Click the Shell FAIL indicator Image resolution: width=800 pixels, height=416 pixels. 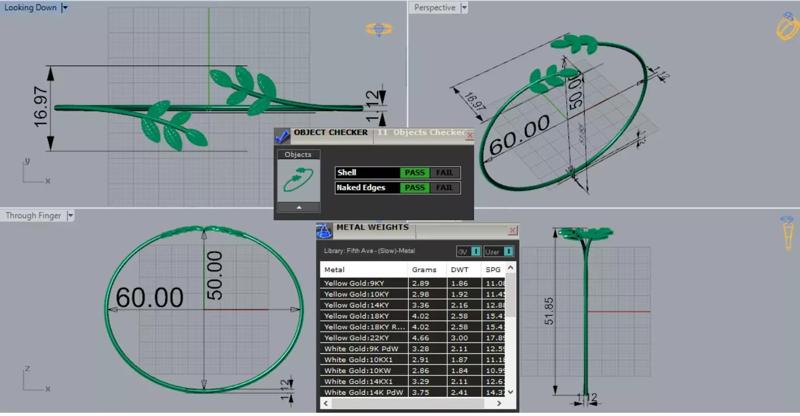444,173
